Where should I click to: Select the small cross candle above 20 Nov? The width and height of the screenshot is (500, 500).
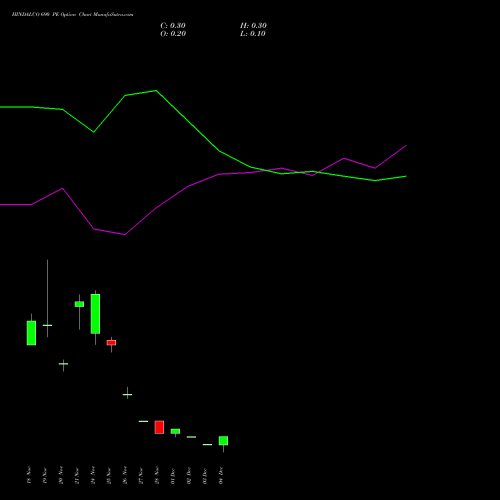63,364
